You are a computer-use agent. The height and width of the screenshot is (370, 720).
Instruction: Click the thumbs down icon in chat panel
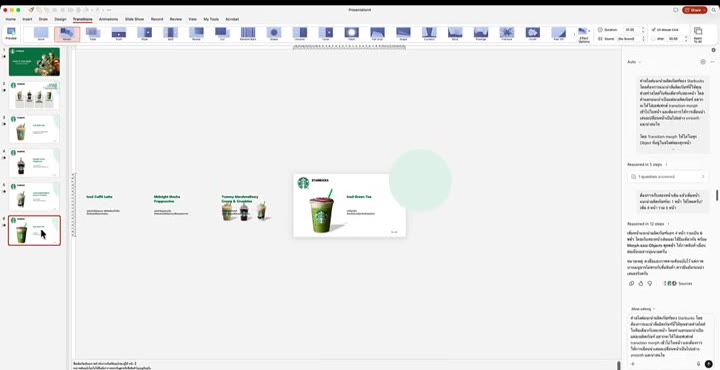pos(650,284)
